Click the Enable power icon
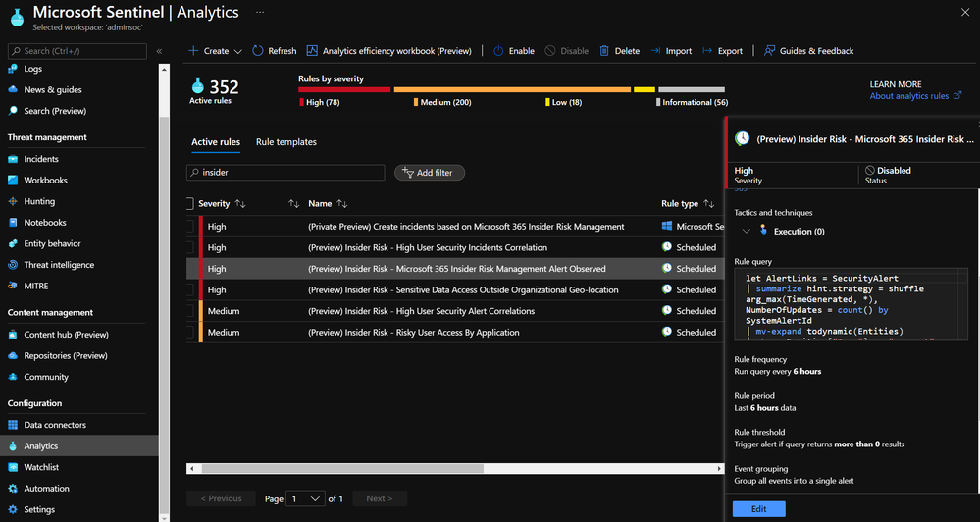Screen dimensions: 980x522 [x=498, y=51]
